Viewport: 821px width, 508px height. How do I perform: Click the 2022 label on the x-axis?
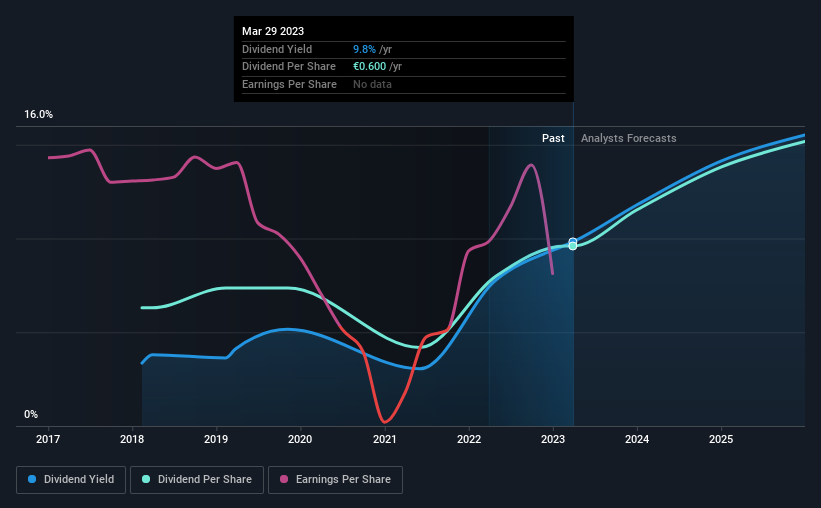coord(469,439)
